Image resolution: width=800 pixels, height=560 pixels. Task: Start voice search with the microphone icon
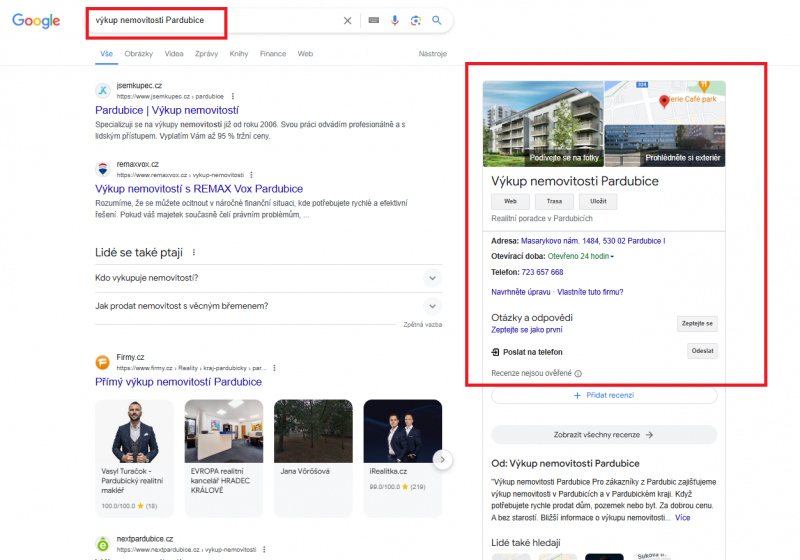394,20
